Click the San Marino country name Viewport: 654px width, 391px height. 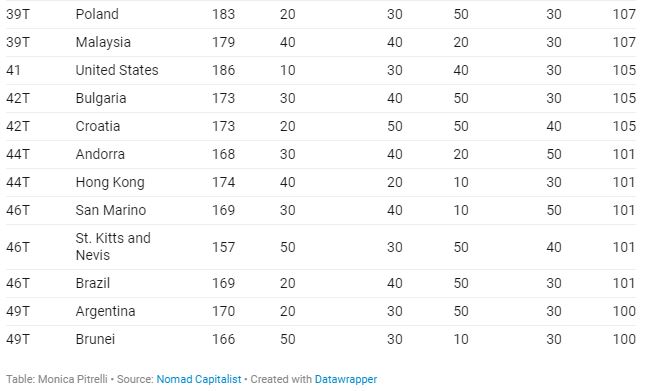[x=111, y=210]
